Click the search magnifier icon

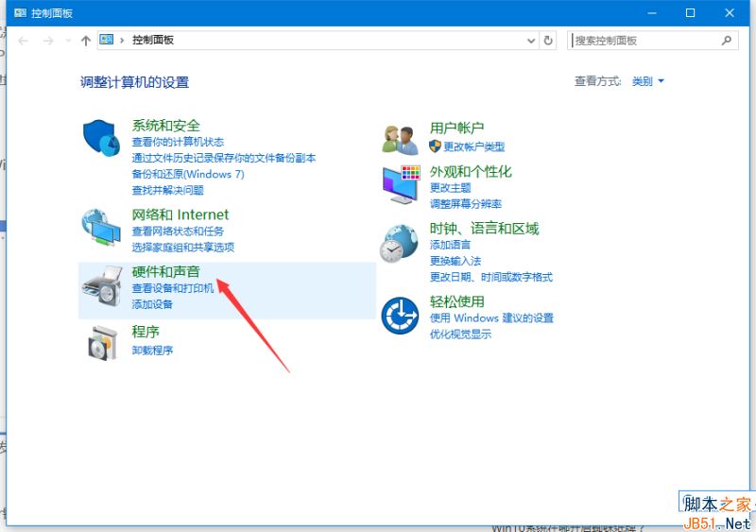tap(726, 41)
